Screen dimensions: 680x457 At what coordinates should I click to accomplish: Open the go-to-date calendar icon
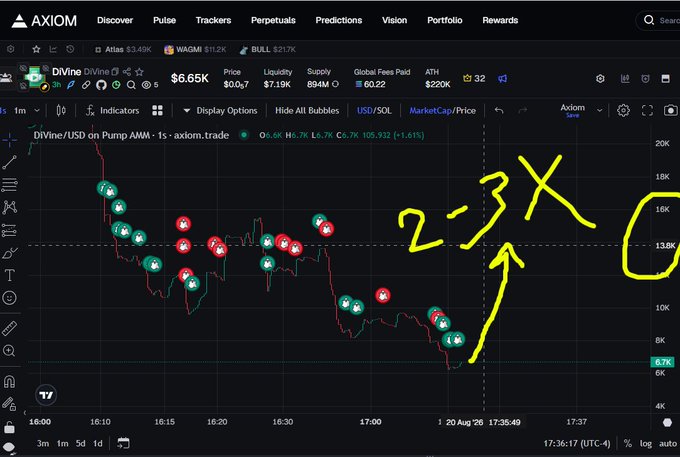[123, 443]
